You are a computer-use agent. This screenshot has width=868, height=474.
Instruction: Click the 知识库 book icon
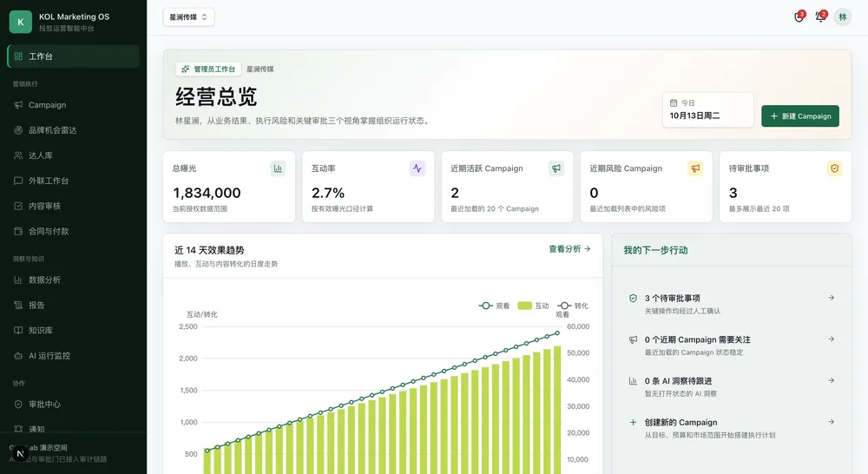click(18, 331)
